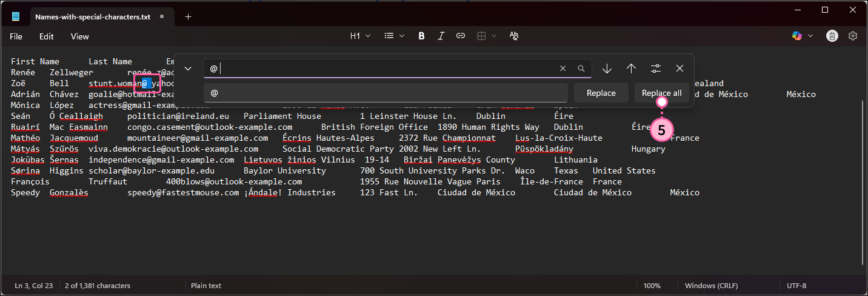Click the word Püspökladány
Screen dimensions: 868x296
click(x=544, y=149)
